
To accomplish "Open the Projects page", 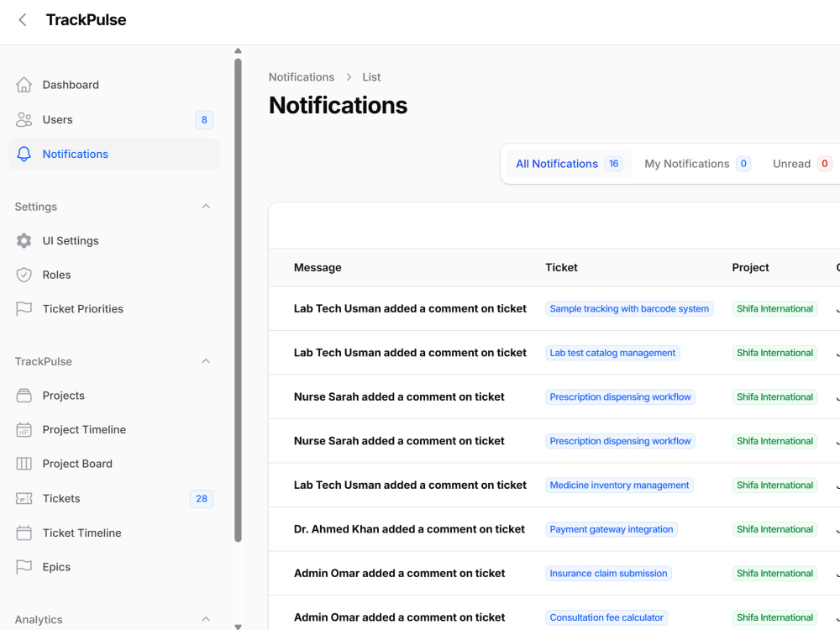I will [x=114, y=396].
